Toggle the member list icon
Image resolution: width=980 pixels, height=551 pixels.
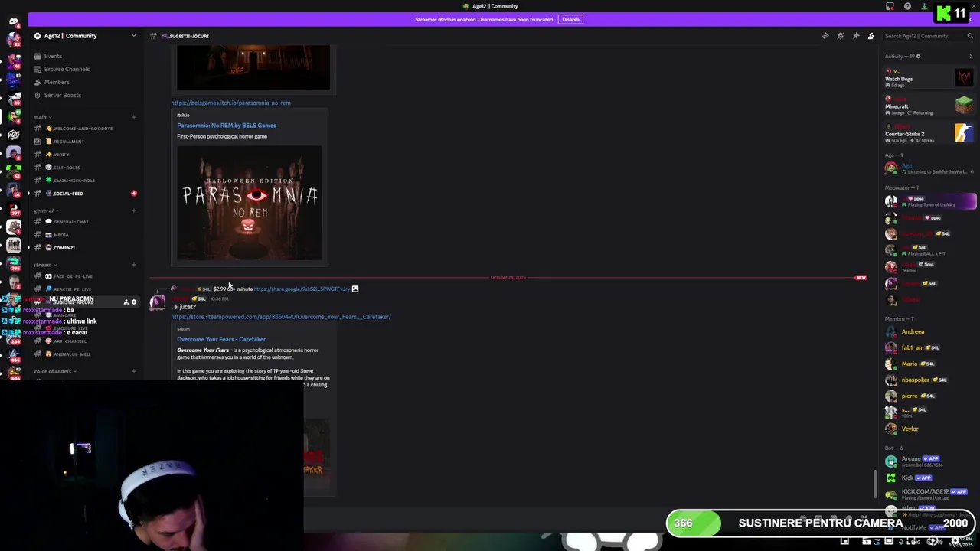[x=871, y=36]
